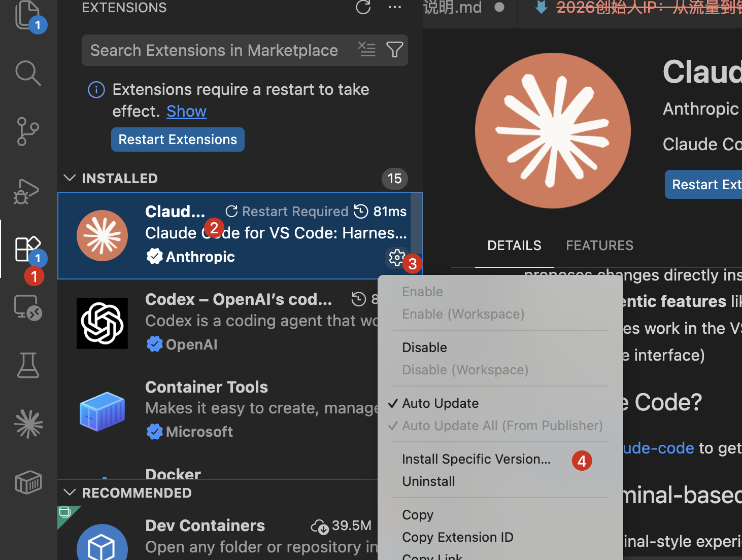The height and width of the screenshot is (560, 742).
Task: Click the "Anthropic" publisher in the installed list
Action: tap(200, 257)
